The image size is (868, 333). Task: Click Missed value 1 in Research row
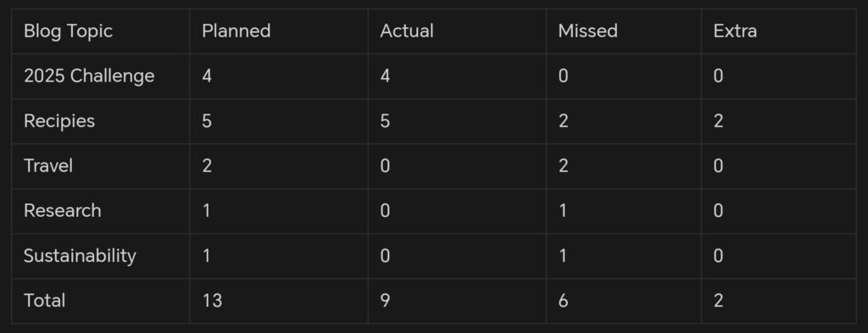coord(563,211)
